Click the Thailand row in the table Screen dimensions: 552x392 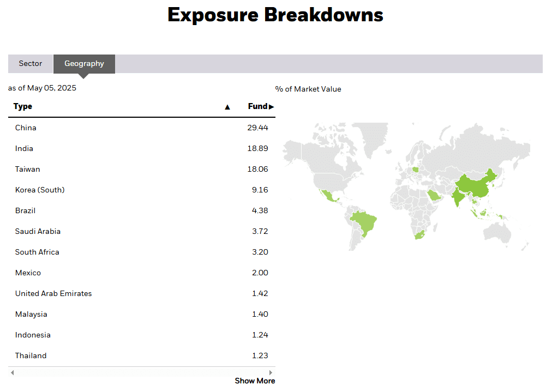[x=141, y=355]
